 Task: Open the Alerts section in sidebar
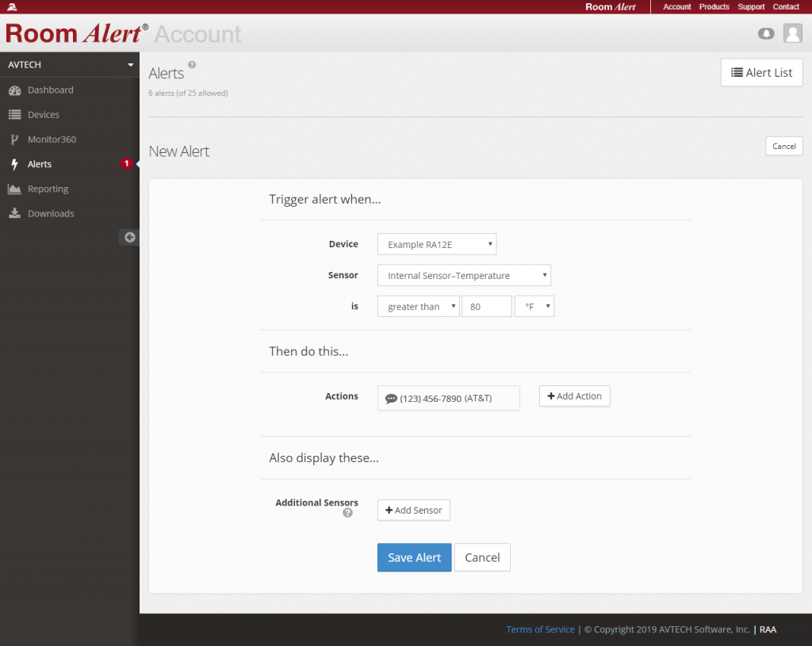[x=40, y=164]
